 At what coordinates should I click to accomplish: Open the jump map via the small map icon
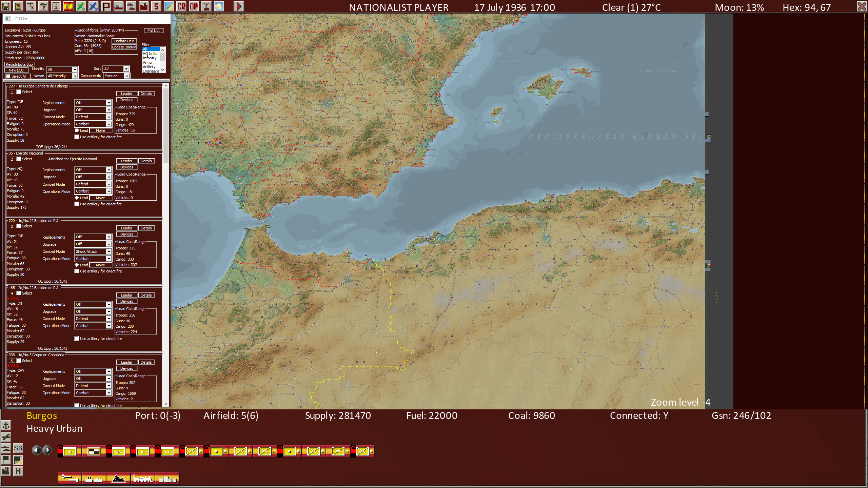tap(168, 6)
